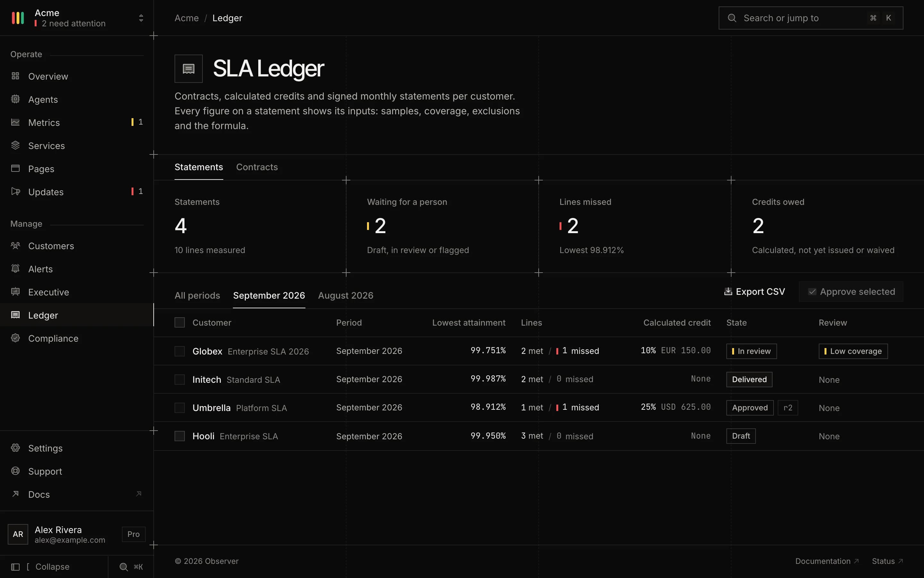Focus the Search or jump to field
This screenshot has height=578, width=924.
coord(811,18)
